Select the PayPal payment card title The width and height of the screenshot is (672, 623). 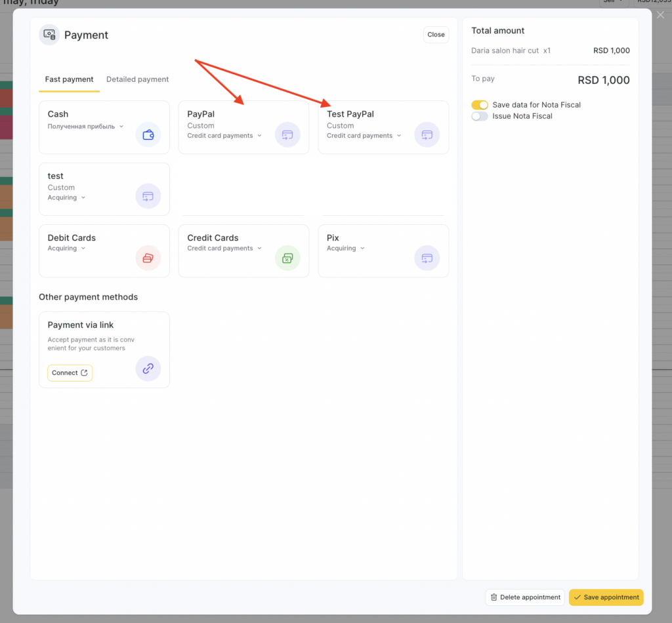click(201, 114)
